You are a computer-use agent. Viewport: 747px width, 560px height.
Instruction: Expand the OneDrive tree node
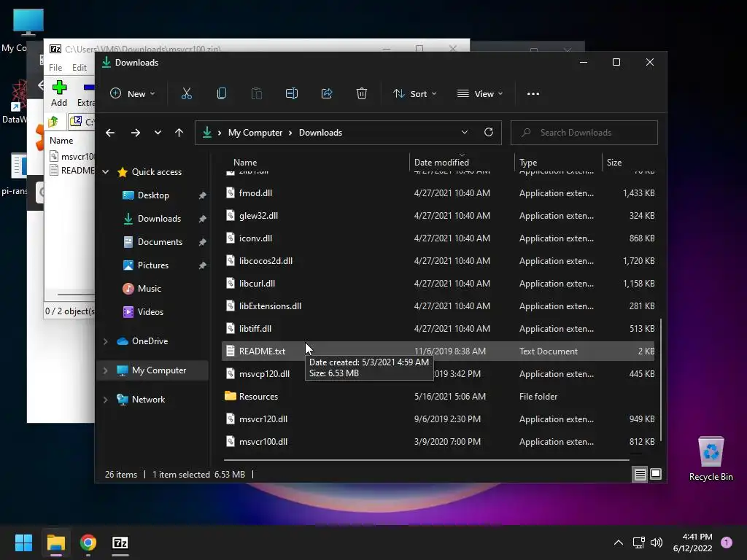click(105, 341)
